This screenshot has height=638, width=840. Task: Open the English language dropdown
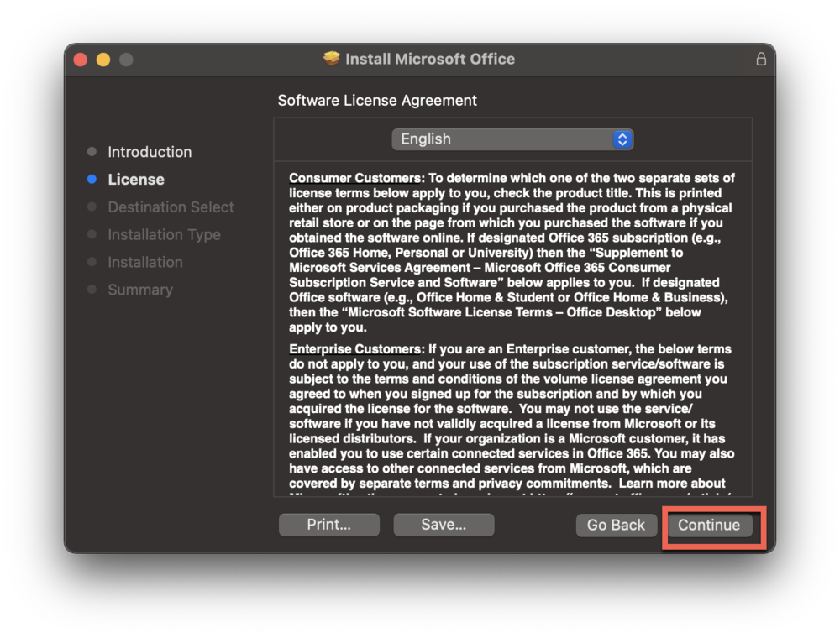coord(512,139)
